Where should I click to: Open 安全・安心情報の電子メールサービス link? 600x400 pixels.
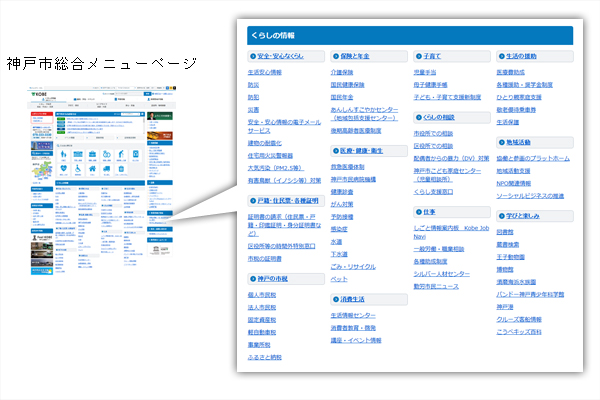pos(284,126)
